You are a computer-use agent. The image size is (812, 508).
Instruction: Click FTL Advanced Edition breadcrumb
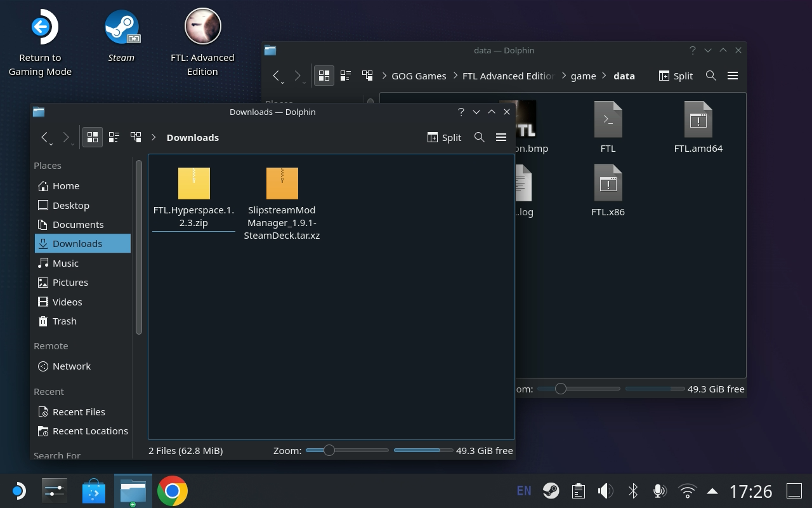[509, 76]
